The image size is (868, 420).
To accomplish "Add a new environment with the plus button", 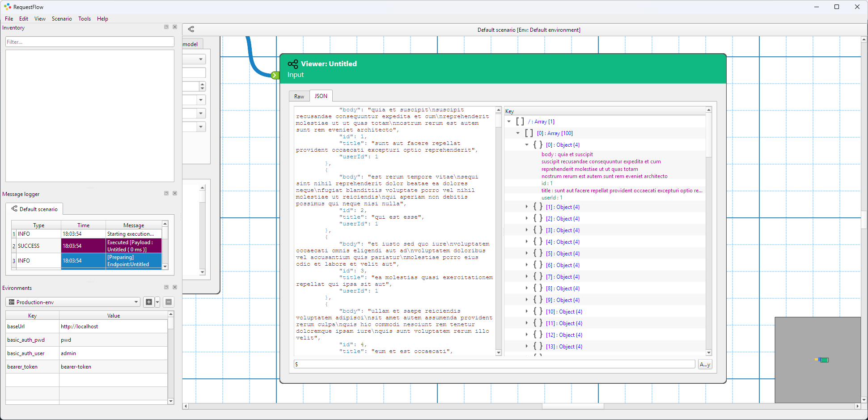I will (x=149, y=302).
